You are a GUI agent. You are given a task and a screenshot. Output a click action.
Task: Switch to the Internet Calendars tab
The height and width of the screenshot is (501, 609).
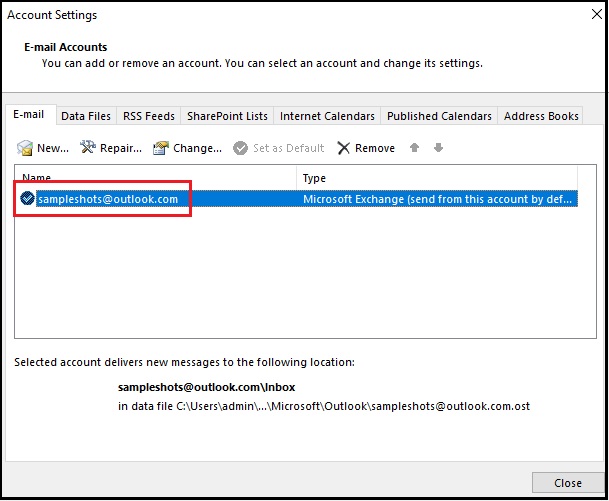tap(327, 116)
